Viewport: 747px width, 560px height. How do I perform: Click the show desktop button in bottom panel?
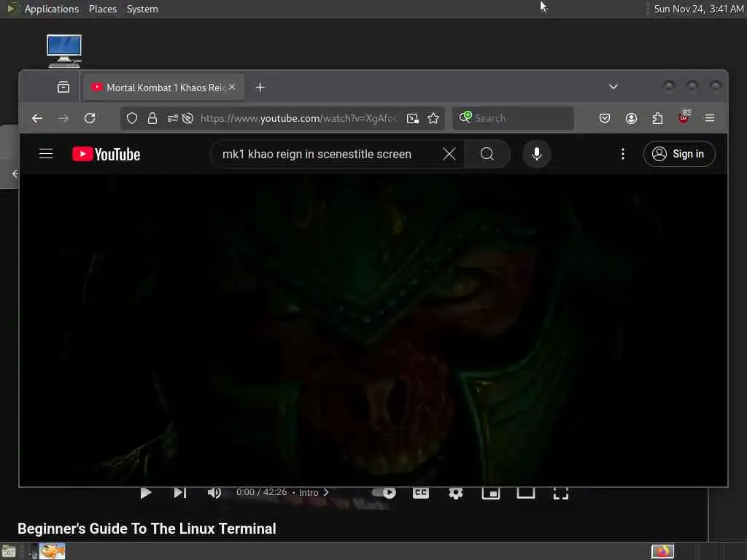[9, 551]
